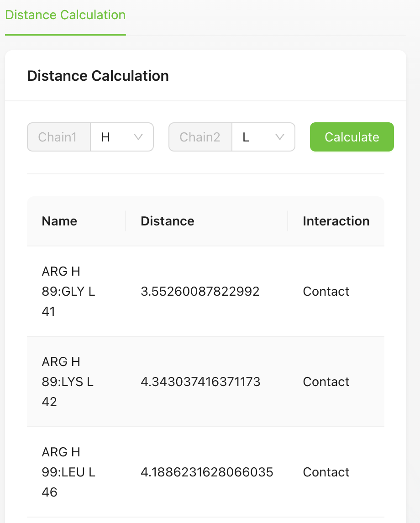
Task: Click the Chain1 label field
Action: [58, 137]
